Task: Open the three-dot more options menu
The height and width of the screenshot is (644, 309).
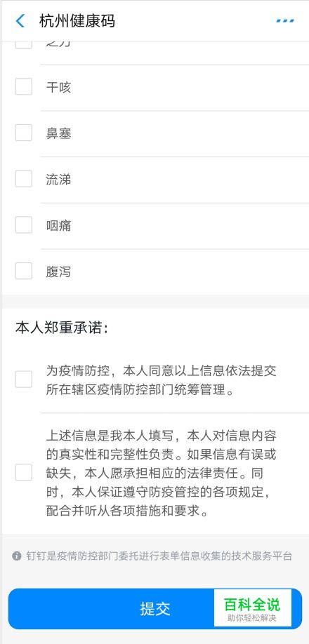Action: pos(285,20)
